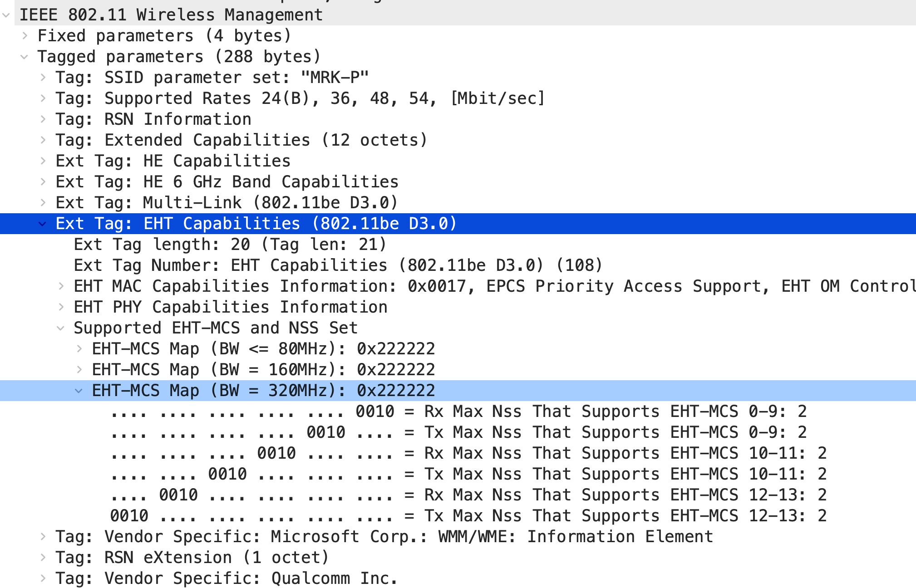Screen dimensions: 916x588
Task: Expand Extended Capabilities (12 octets) tag
Action: click(x=43, y=140)
